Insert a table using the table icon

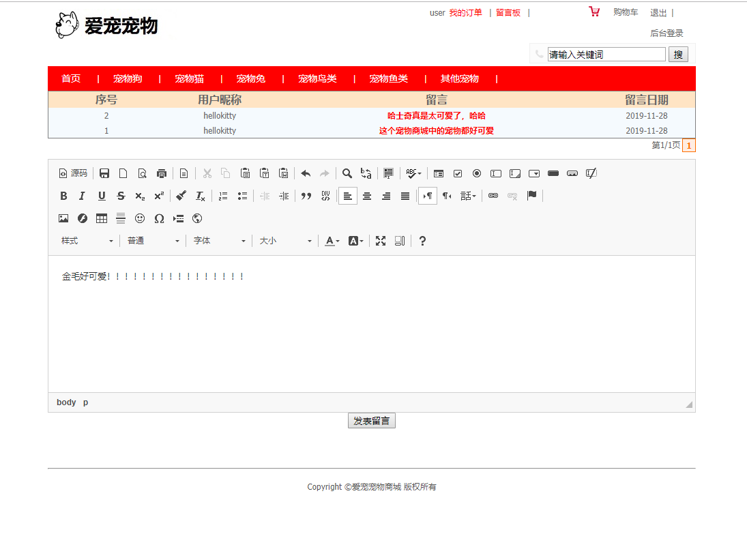(x=102, y=218)
